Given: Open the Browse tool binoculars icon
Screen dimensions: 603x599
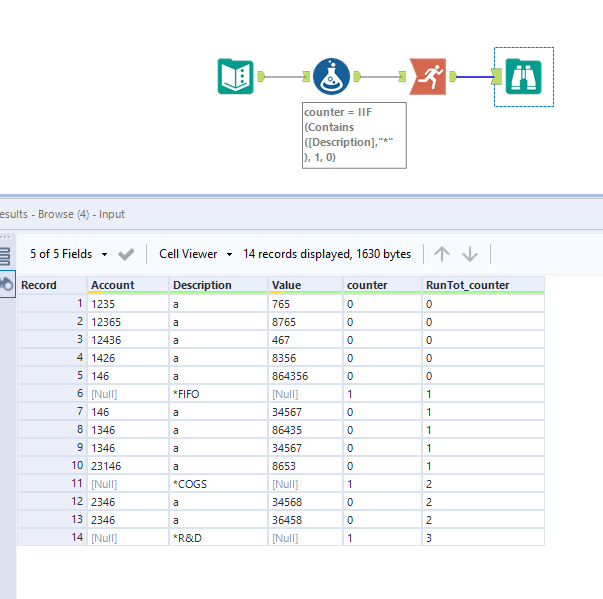Looking at the screenshot, I should 523,76.
